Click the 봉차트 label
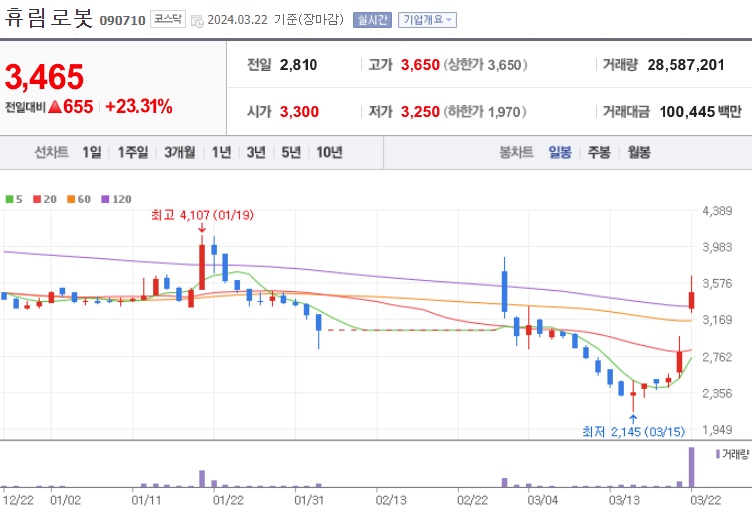This screenshot has width=752, height=514. tap(517, 152)
